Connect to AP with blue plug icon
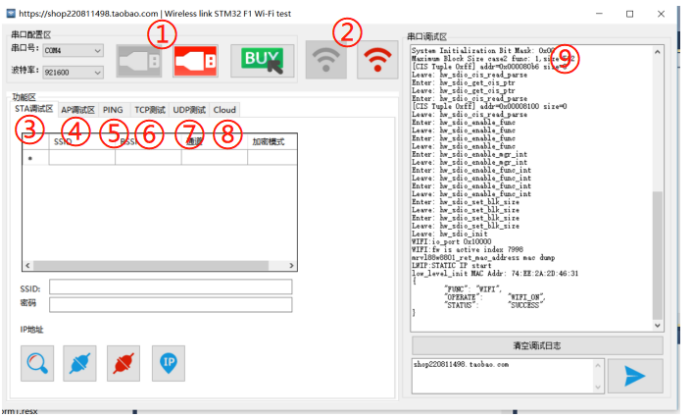Viewport: 692px width, 417px height. [x=79, y=363]
